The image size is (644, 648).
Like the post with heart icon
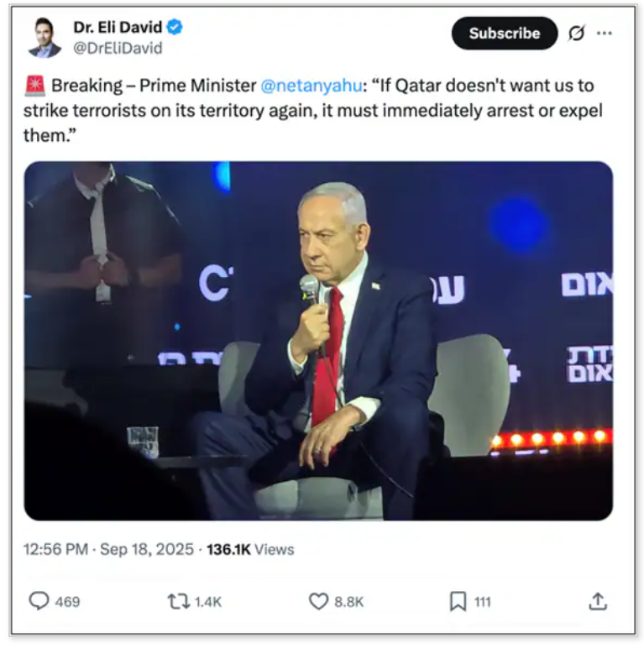tap(318, 601)
